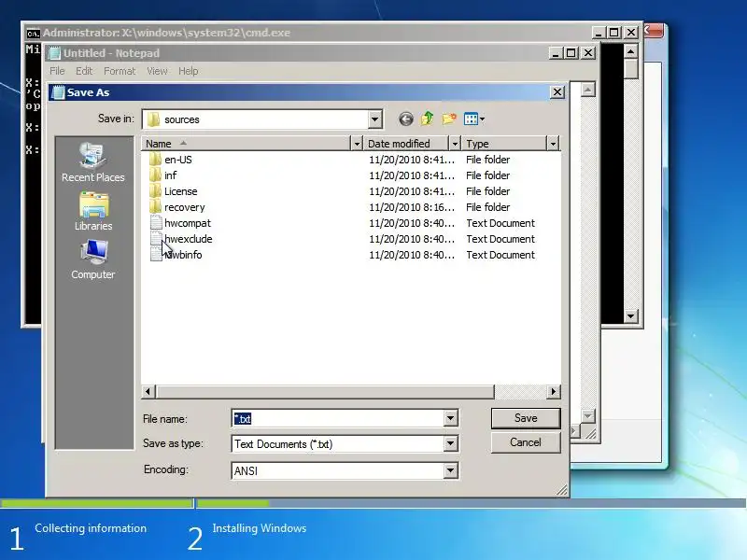Open the Type column filter arrow
Image resolution: width=747 pixels, height=560 pixels.
coord(553,144)
